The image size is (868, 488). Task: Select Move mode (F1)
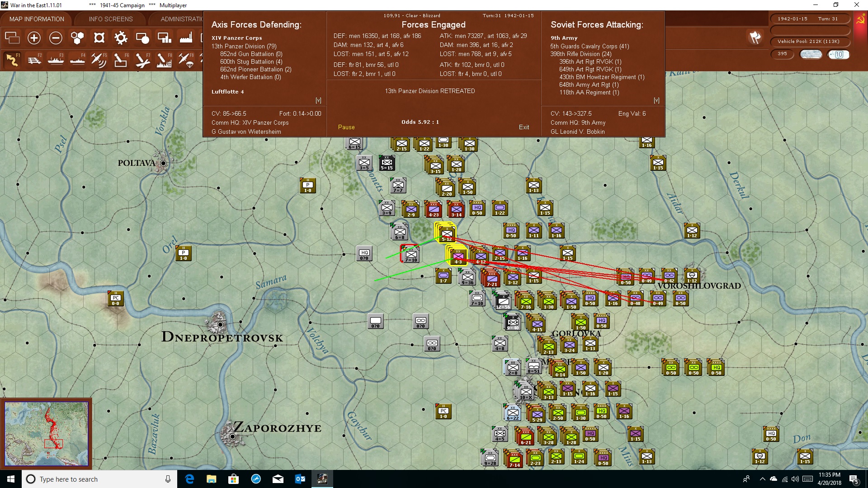pyautogui.click(x=12, y=60)
